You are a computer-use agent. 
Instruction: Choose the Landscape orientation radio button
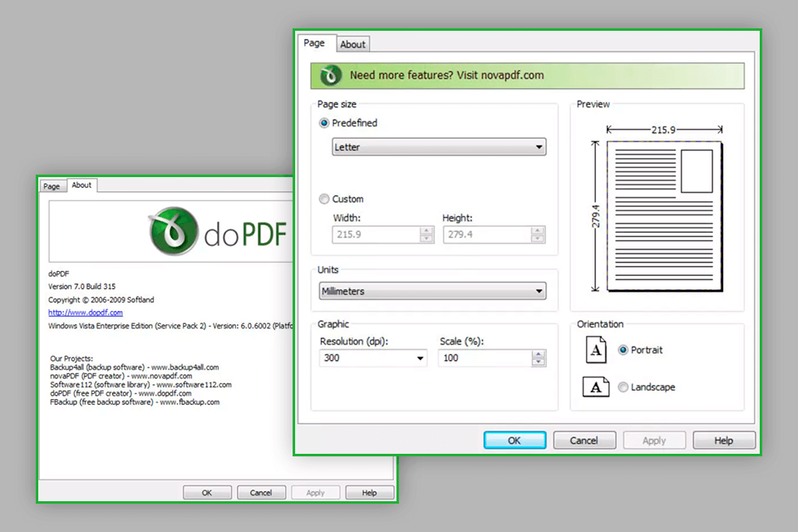coord(623,387)
